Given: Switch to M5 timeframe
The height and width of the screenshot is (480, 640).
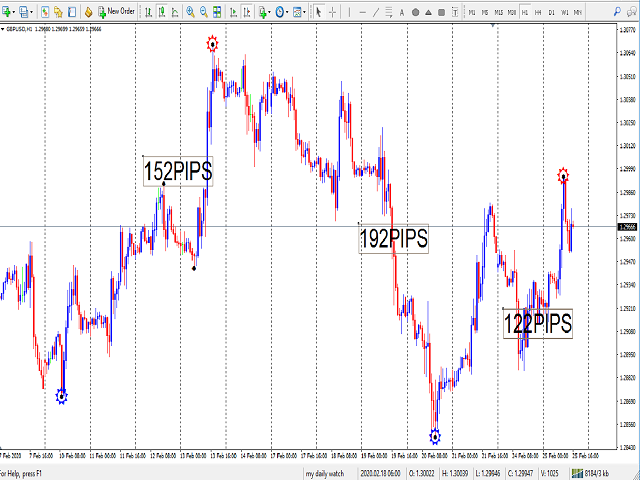Looking at the screenshot, I should [x=485, y=12].
